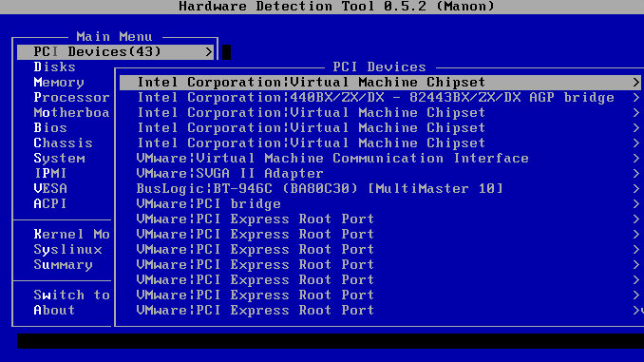
Task: Expand chevron of highlighted Virtual Machine Chipset
Action: point(635,82)
